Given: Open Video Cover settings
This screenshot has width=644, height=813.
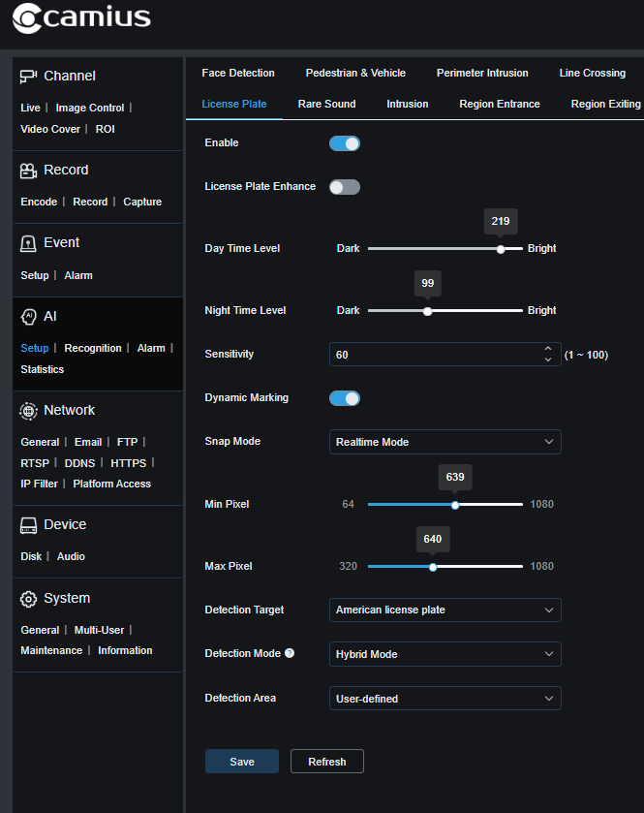Looking at the screenshot, I should tap(50, 129).
